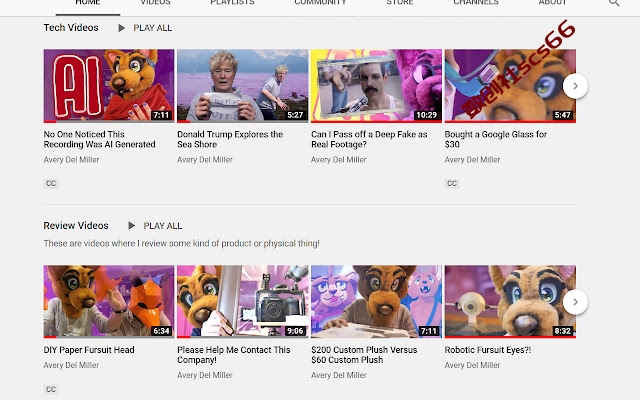Viewport: 640px width, 400px height.
Task: Click the 5:27 duration badge
Action: point(295,115)
